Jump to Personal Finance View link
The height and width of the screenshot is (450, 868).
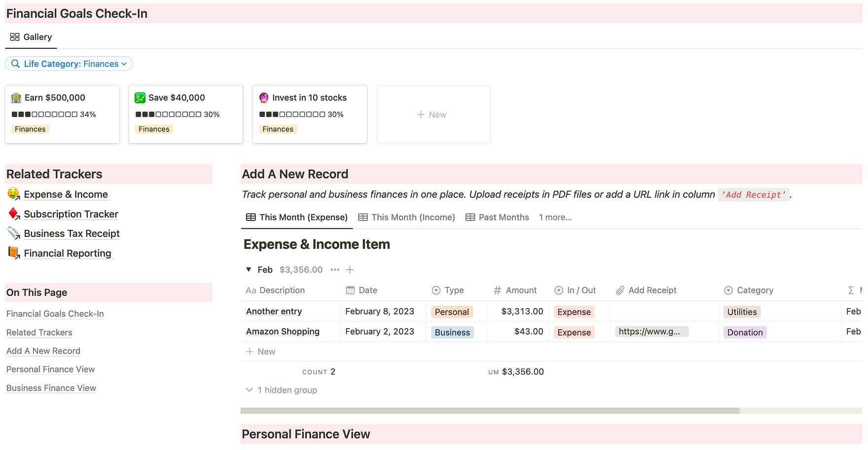(x=50, y=370)
